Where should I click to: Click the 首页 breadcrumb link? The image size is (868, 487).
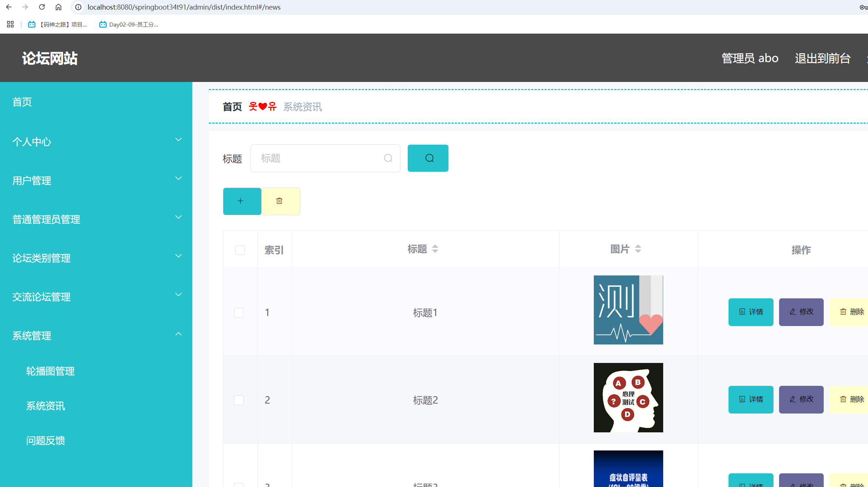coord(232,106)
